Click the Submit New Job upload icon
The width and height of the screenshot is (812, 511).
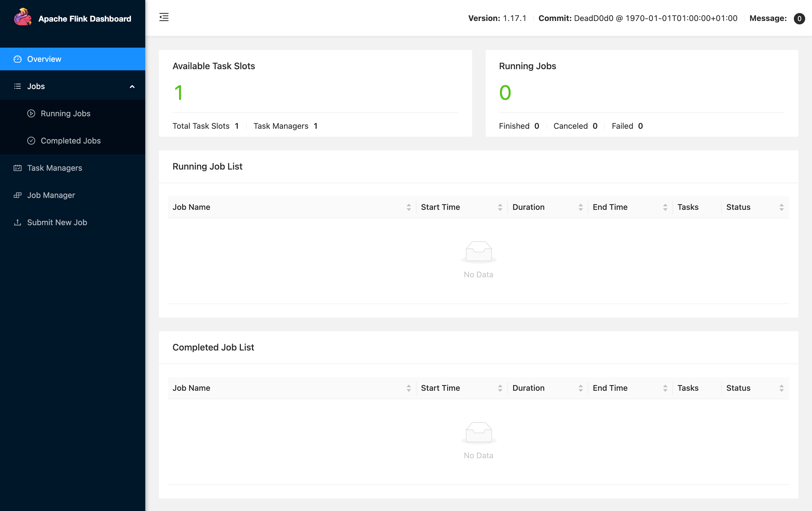[x=18, y=223]
